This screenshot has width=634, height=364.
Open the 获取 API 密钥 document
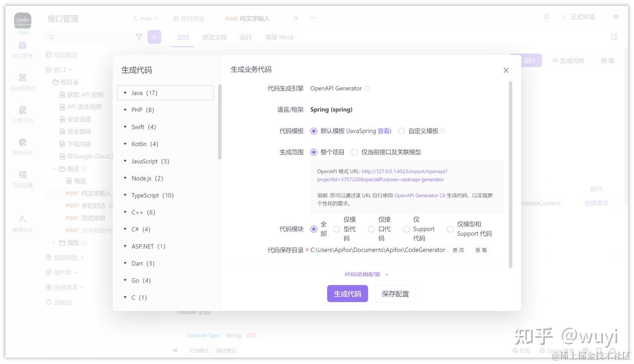click(x=81, y=95)
